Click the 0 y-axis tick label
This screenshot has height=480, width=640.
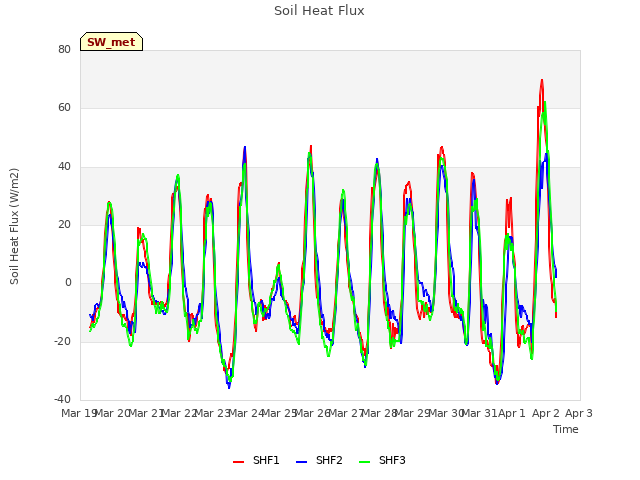pos(68,283)
